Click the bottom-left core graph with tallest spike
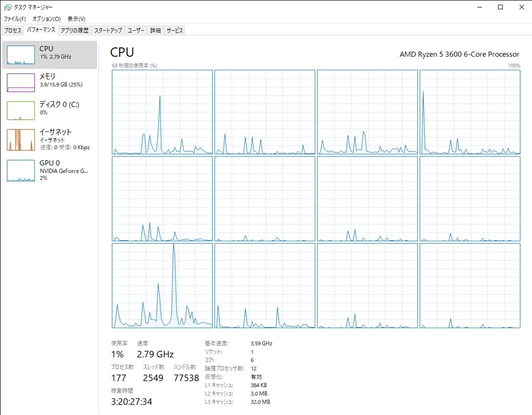532x415 pixels. (x=162, y=286)
